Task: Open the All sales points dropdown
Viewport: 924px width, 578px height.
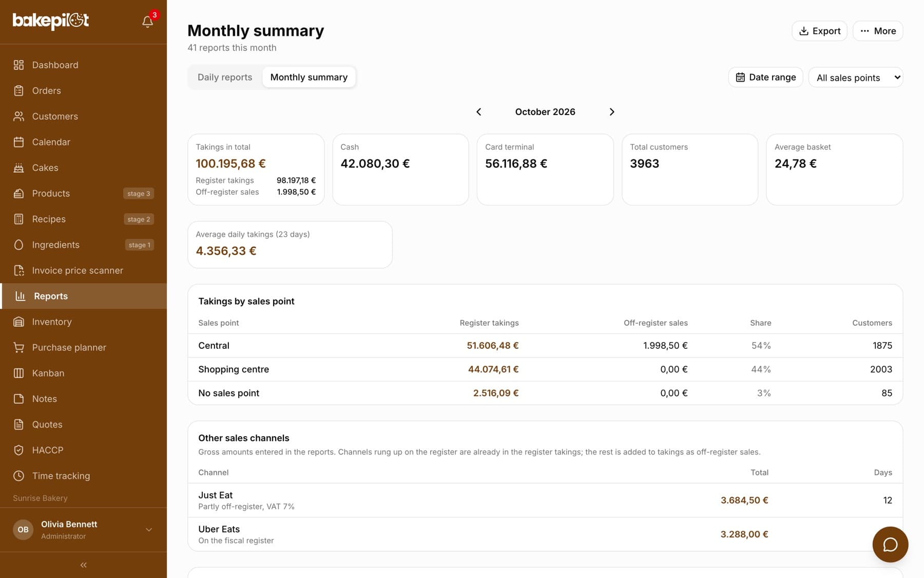Action: pyautogui.click(x=855, y=78)
